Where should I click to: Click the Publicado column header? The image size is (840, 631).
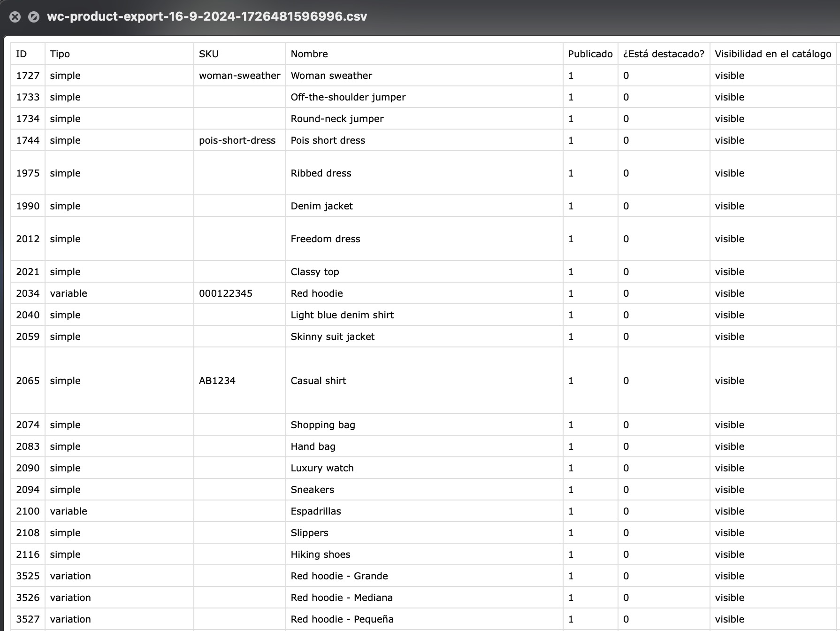pyautogui.click(x=590, y=54)
